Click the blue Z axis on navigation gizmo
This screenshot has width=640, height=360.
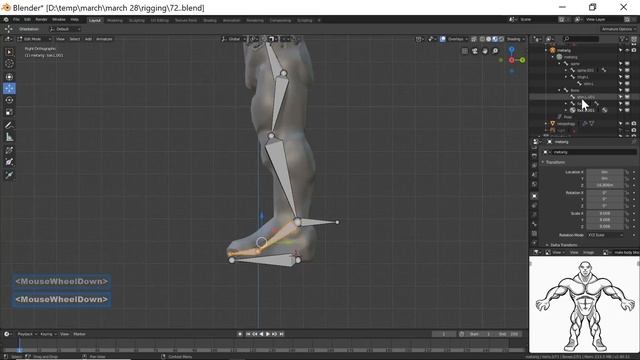point(511,50)
